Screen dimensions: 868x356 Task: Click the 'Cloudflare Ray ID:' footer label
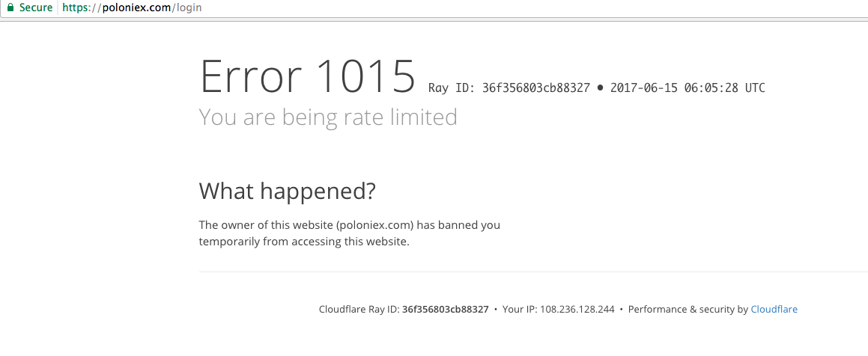[359, 310]
